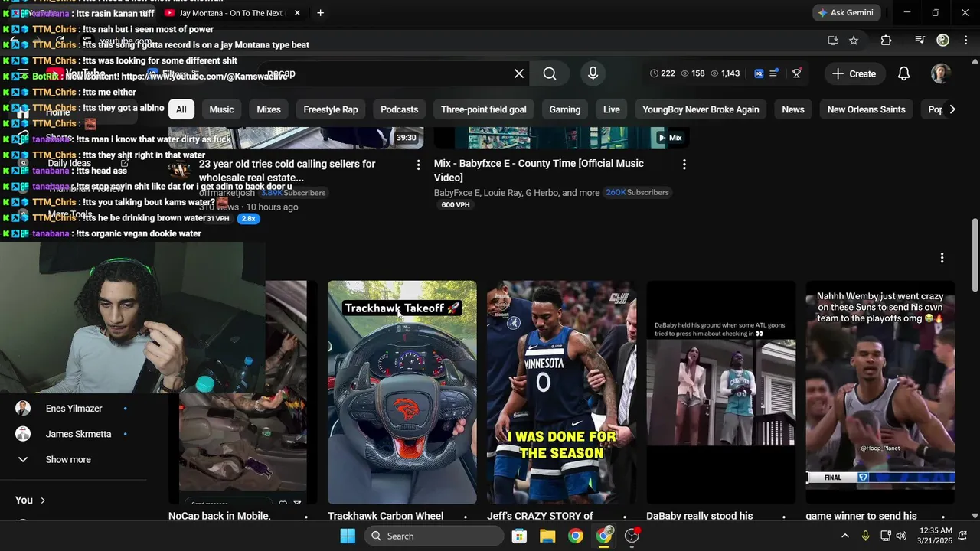Screen dimensions: 980x551
Task: Click the 600 VPH label under mix
Action: click(456, 205)
